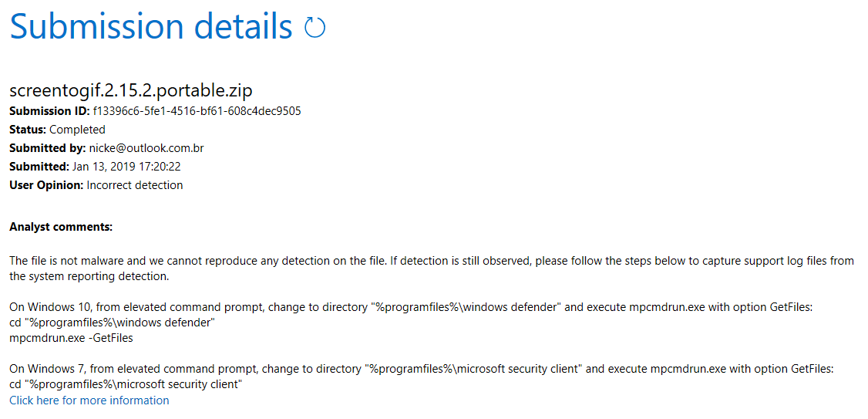868x419 pixels.
Task: Click the submitter email nicke@outlook.com.br
Action: coord(146,148)
